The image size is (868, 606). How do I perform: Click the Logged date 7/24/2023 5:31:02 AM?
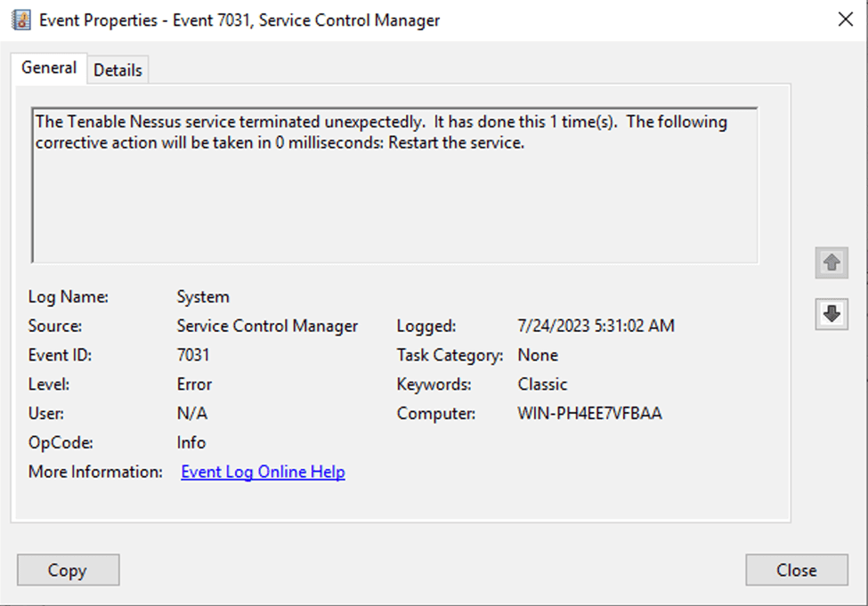click(x=596, y=327)
